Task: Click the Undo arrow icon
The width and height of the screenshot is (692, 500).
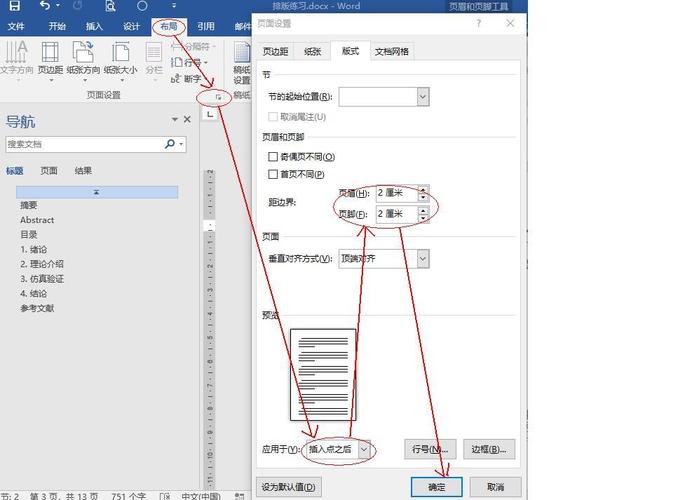Action: pyautogui.click(x=45, y=5)
